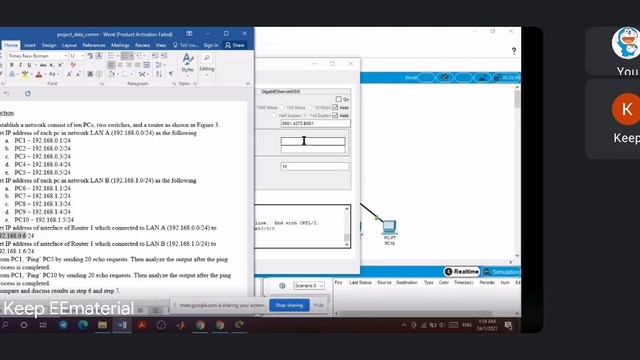640x360 pixels.
Task: Click the Sort icon in Paragraph group
Action: (159, 74)
